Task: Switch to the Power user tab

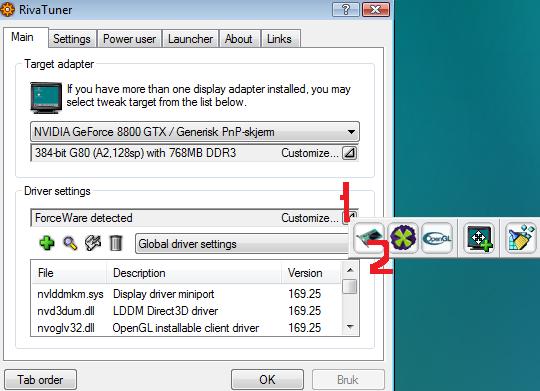Action: tap(129, 39)
